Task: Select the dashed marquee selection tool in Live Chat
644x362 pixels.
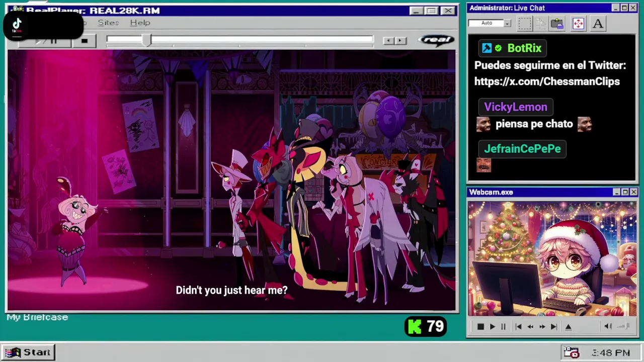Action: (x=525, y=23)
